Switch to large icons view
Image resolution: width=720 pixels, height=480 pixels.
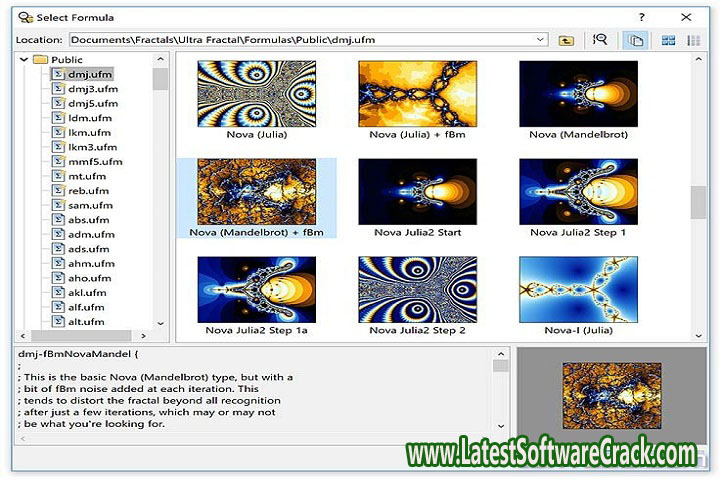pyautogui.click(x=667, y=40)
